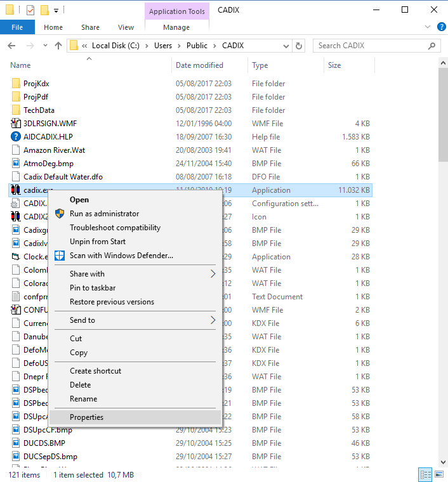The height and width of the screenshot is (482, 448).
Task: Click the scroll down arrow
Action: pyautogui.click(x=443, y=462)
